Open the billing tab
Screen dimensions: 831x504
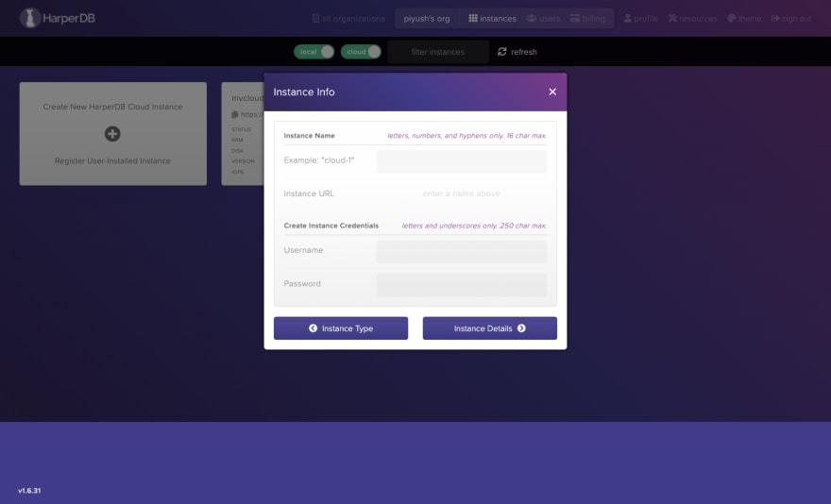coord(587,19)
